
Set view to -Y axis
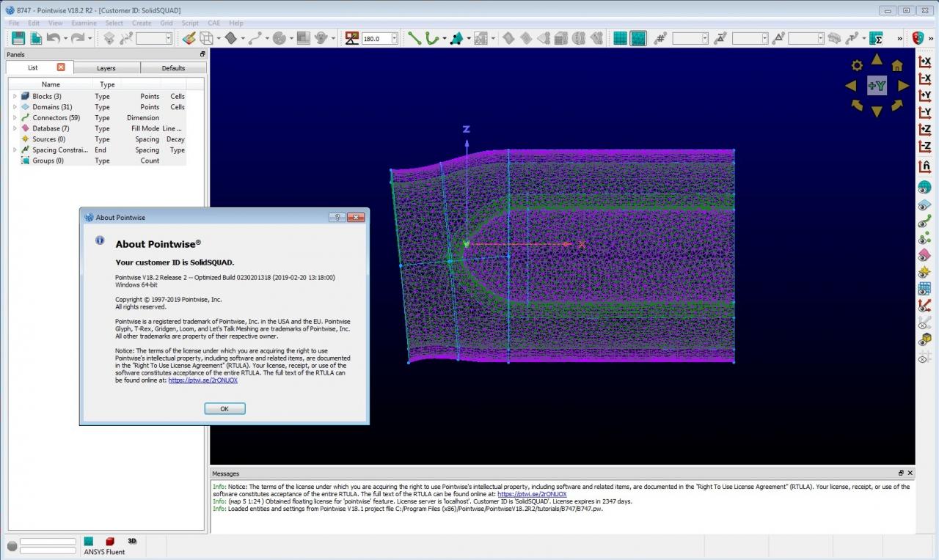(924, 112)
